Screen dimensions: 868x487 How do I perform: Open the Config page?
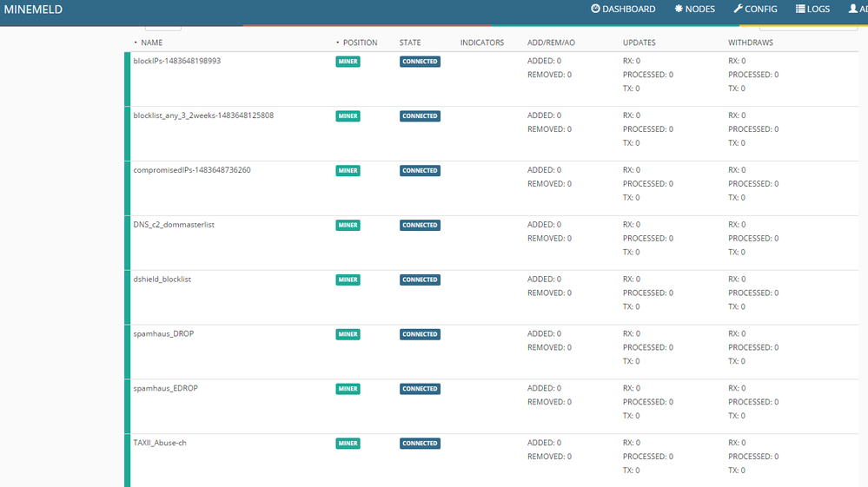coord(756,9)
